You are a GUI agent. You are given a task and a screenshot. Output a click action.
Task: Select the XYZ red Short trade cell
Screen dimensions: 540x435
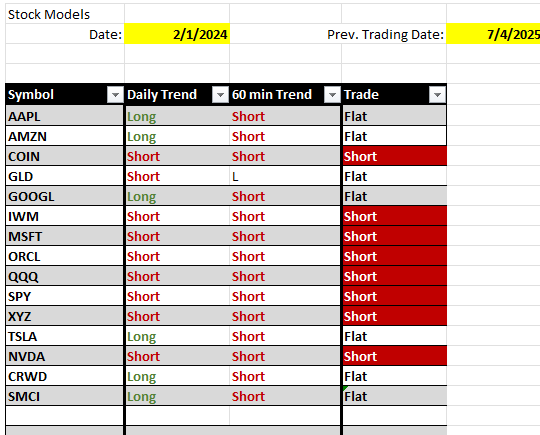pyautogui.click(x=395, y=316)
